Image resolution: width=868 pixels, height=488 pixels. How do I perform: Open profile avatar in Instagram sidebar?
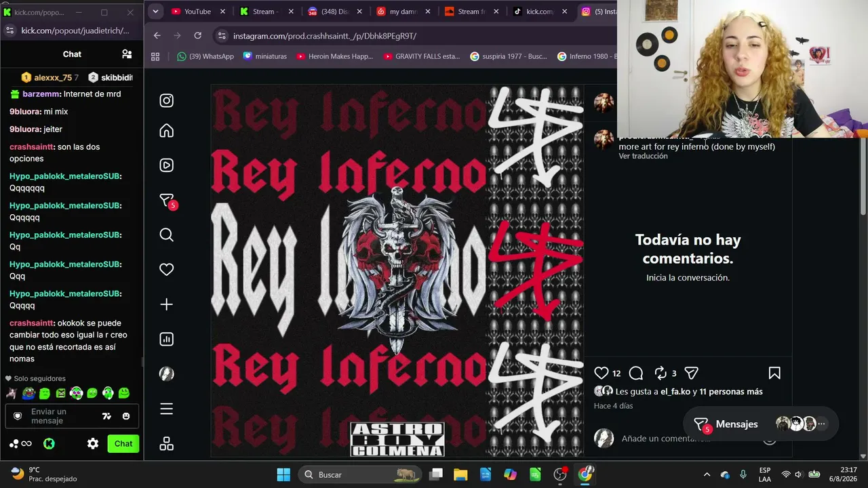(x=166, y=374)
